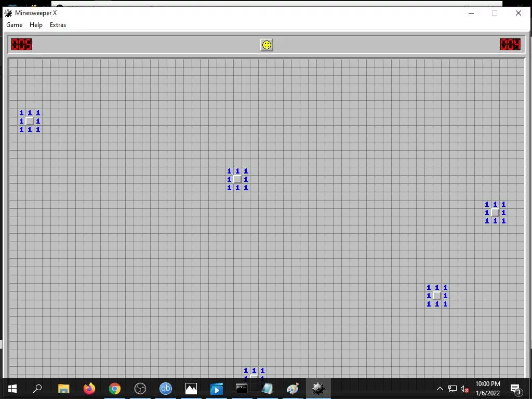Launch Google Chrome from the taskbar
The image size is (532, 399).
tap(115, 389)
